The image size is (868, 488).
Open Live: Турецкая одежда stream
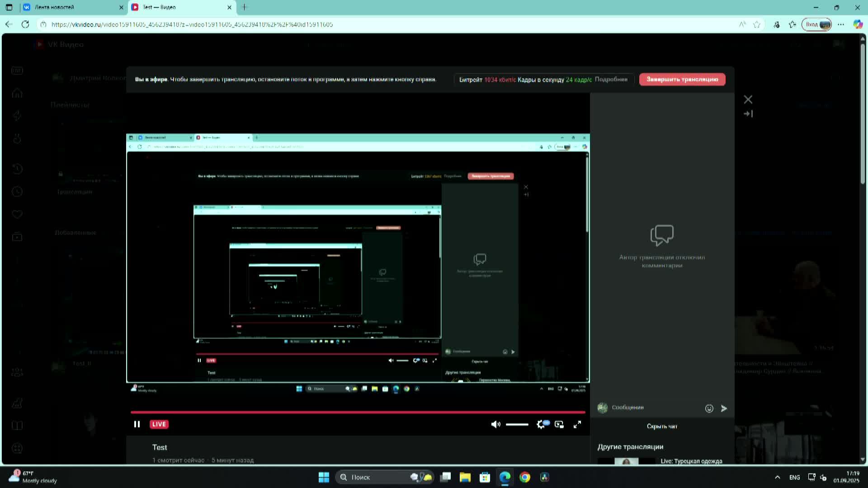point(691,461)
